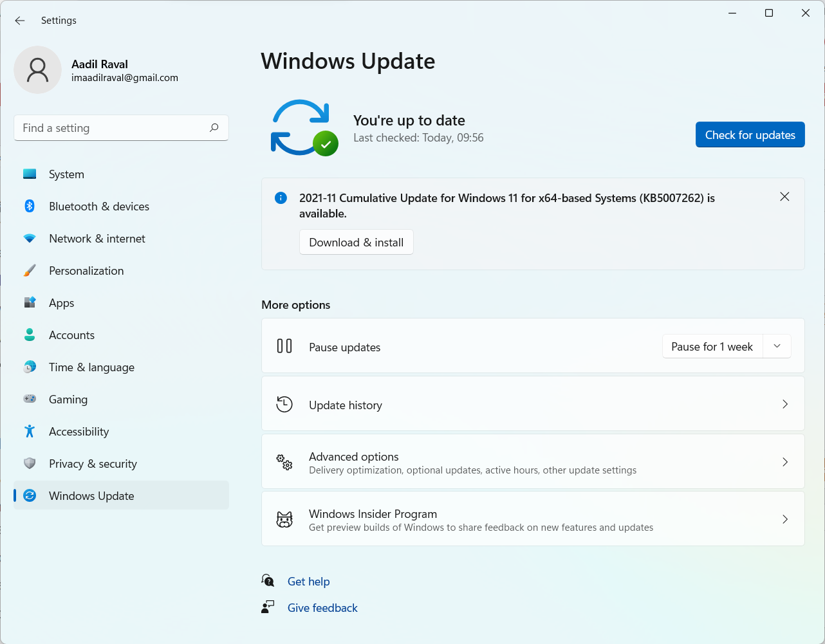Image resolution: width=825 pixels, height=644 pixels.
Task: Click the search magnifier icon
Action: click(x=214, y=128)
